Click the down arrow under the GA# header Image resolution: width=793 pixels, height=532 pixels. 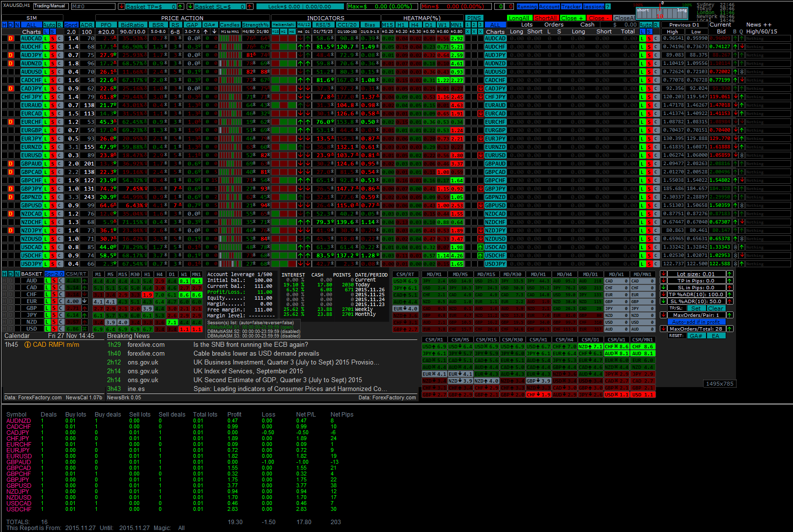[214, 31]
